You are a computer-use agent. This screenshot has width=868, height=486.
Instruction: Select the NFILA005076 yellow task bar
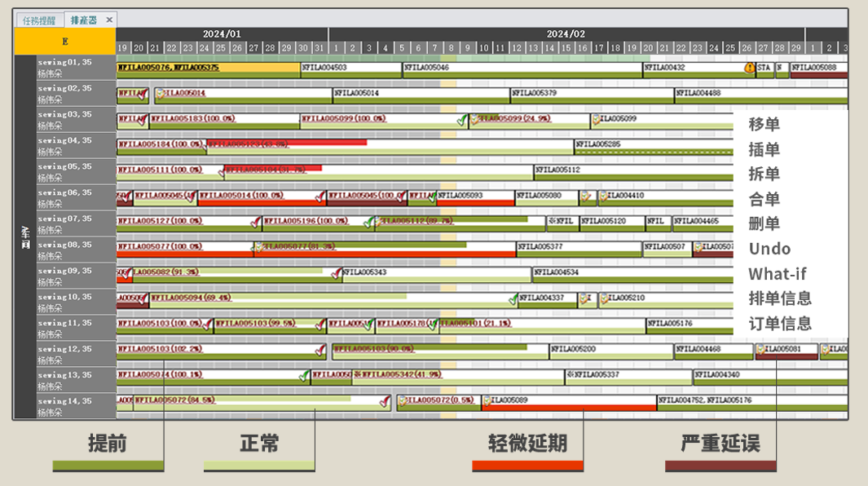coord(208,68)
